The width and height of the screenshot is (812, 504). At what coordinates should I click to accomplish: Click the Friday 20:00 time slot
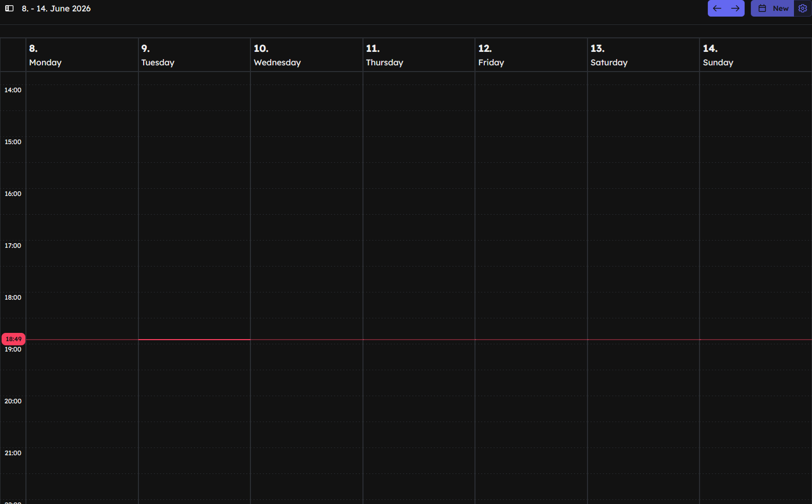tap(531, 409)
